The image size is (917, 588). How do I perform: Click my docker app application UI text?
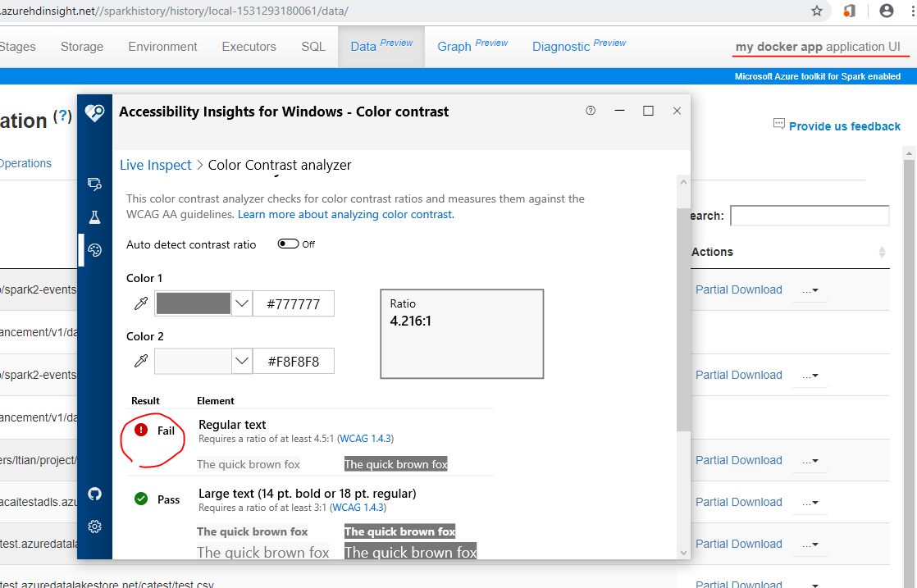click(x=818, y=47)
